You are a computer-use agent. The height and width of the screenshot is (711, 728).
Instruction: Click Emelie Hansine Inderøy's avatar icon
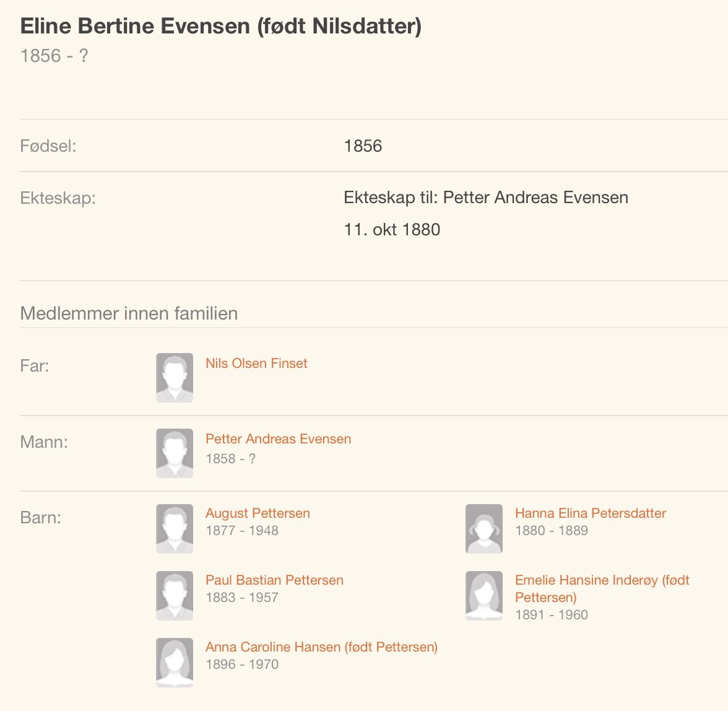[484, 595]
